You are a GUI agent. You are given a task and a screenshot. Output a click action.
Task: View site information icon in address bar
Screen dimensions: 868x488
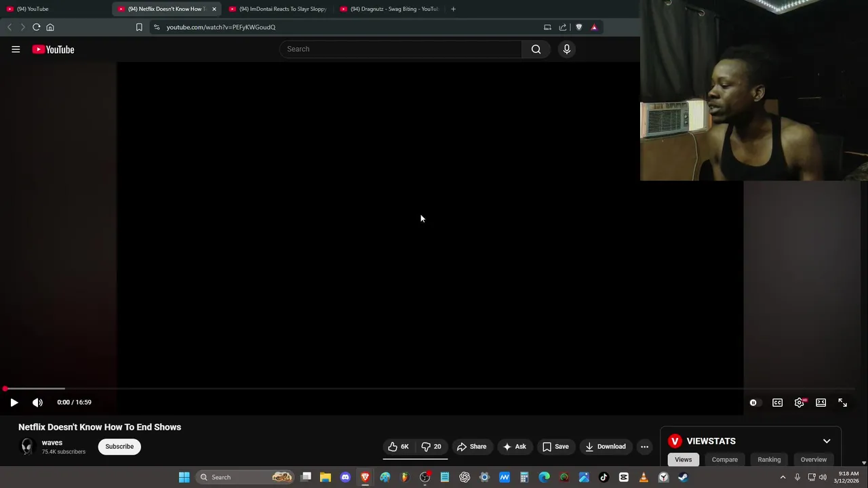coord(157,27)
